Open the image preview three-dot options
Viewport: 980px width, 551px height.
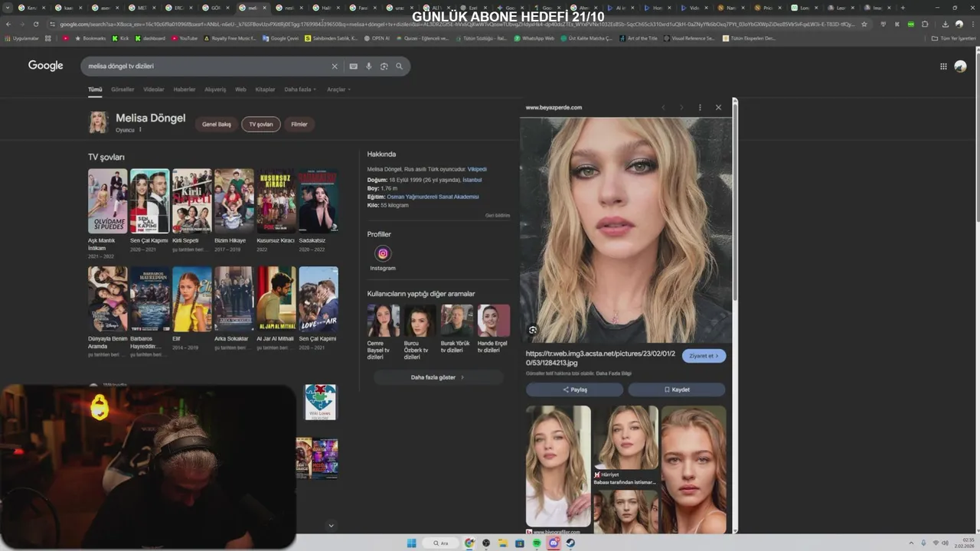pyautogui.click(x=700, y=107)
